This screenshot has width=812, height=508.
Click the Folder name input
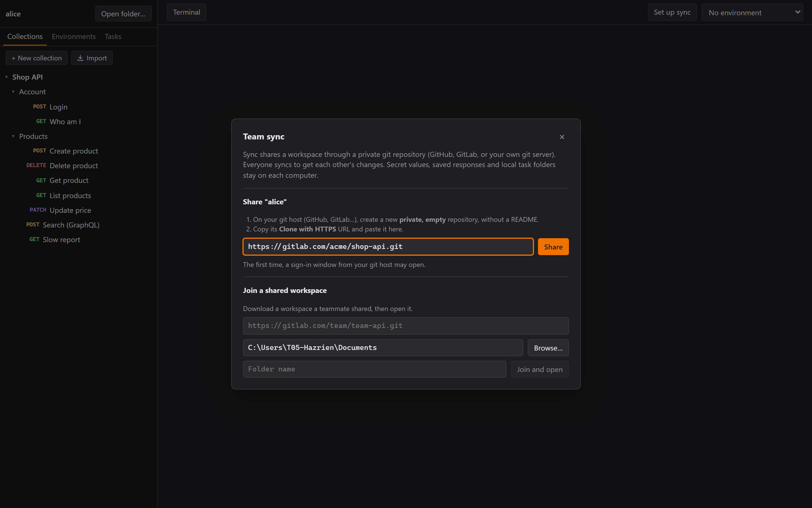pos(374,369)
